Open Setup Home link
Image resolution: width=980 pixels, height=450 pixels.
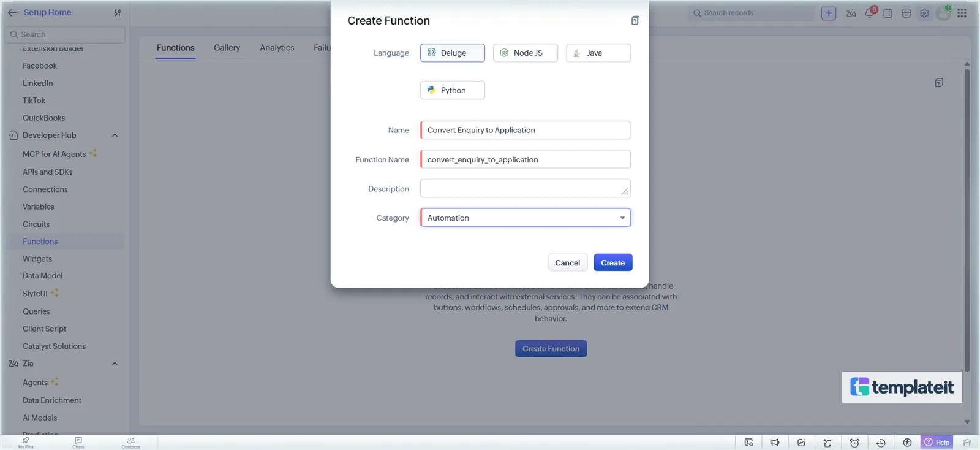click(x=47, y=12)
